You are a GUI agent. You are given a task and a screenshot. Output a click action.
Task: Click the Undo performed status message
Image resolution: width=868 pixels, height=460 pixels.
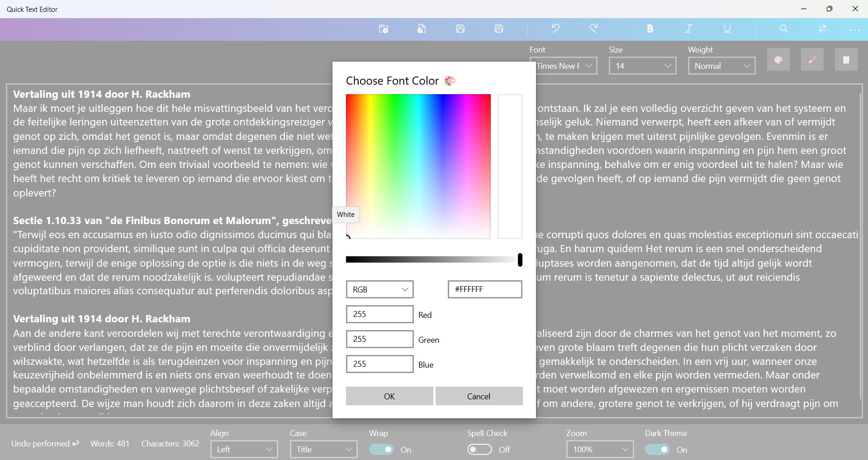pyautogui.click(x=45, y=444)
